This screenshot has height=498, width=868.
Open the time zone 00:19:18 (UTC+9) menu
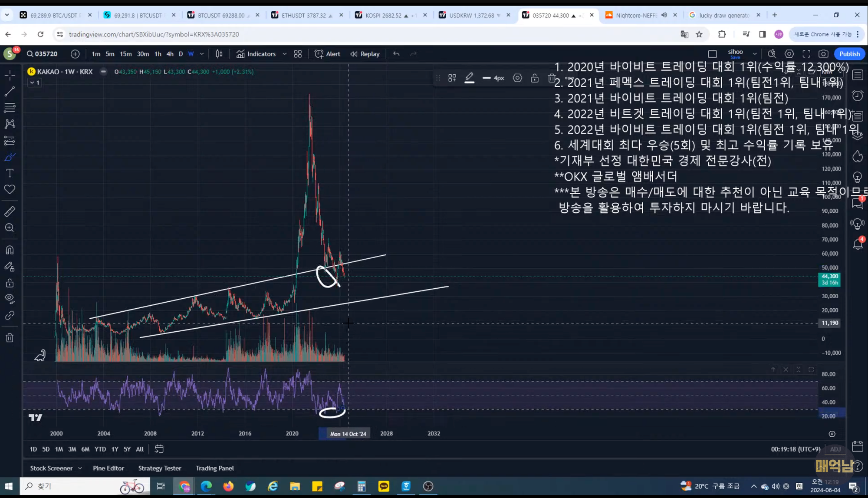[796, 449]
